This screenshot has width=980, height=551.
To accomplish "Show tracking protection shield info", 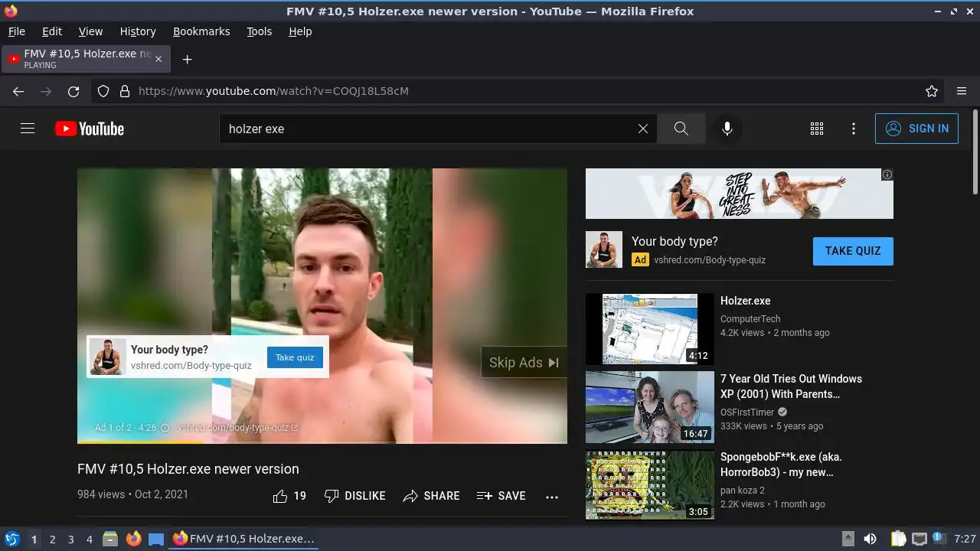I will pyautogui.click(x=103, y=91).
